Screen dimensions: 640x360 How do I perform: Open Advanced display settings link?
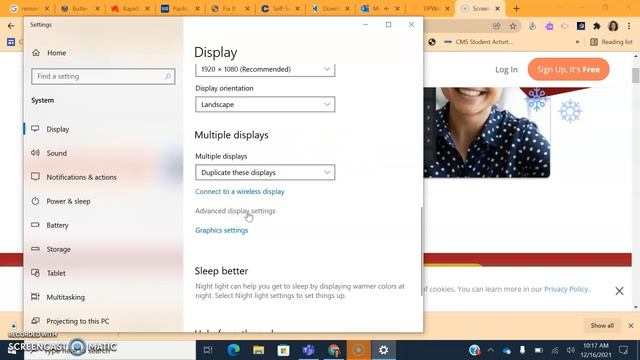tap(235, 211)
